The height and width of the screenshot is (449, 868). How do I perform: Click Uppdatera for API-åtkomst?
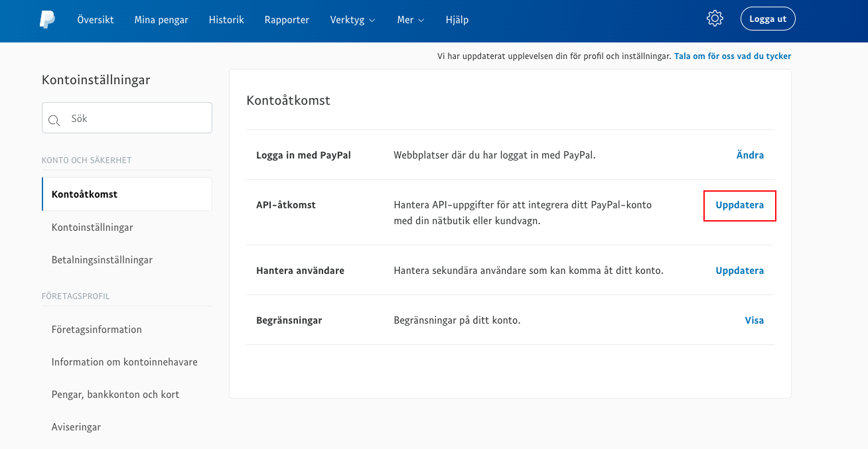click(739, 205)
